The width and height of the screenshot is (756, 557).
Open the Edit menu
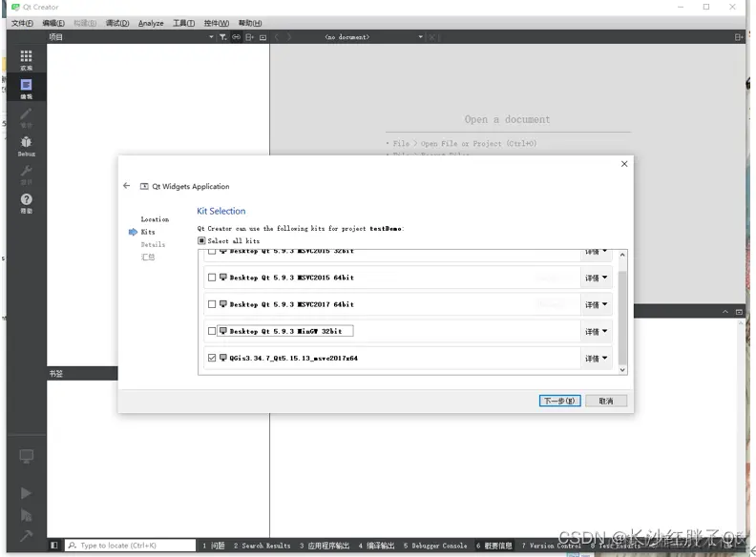(x=53, y=23)
